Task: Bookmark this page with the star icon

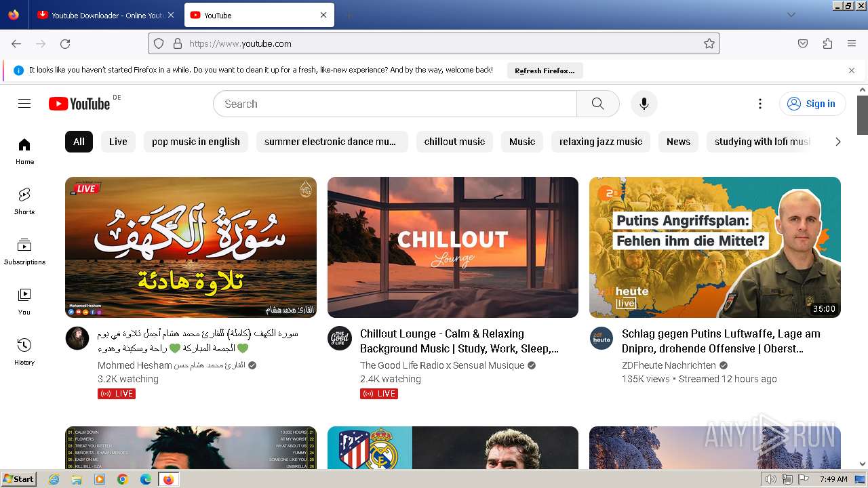Action: tap(709, 43)
